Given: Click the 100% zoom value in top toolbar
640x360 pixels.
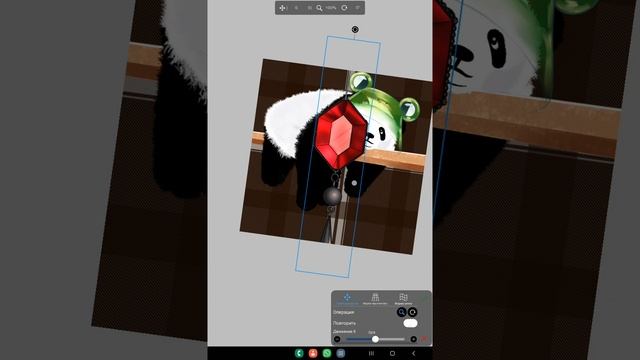Looking at the screenshot, I should (x=331, y=8).
